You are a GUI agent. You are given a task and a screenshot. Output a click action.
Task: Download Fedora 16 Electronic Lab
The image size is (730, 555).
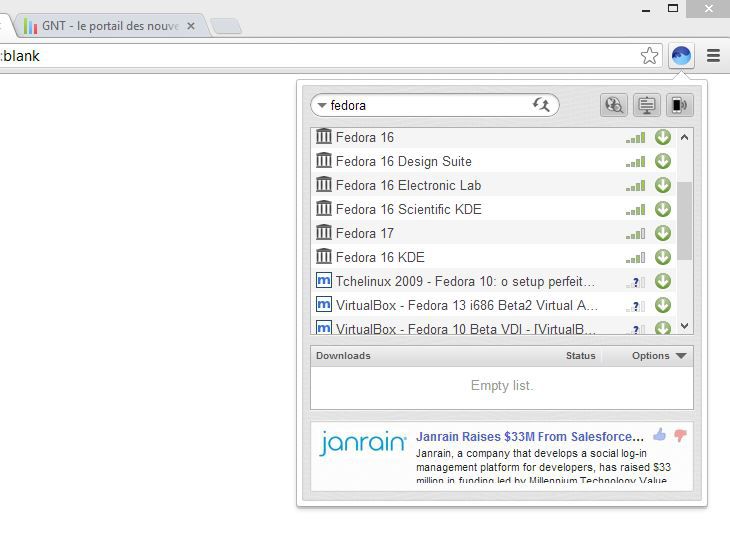(x=662, y=185)
